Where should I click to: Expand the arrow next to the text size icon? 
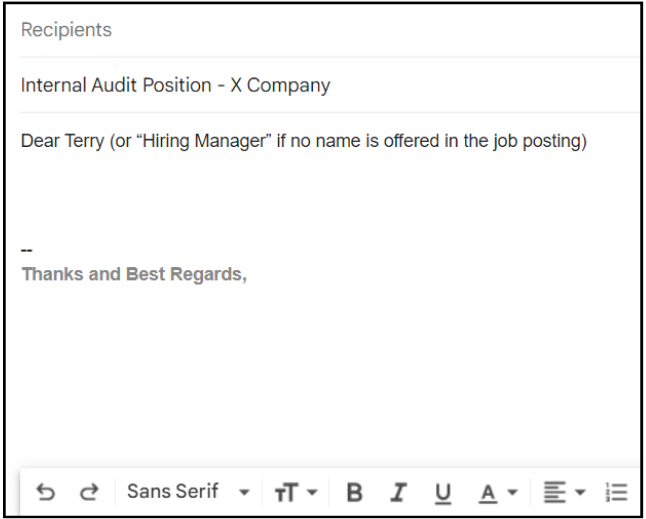pos(311,492)
